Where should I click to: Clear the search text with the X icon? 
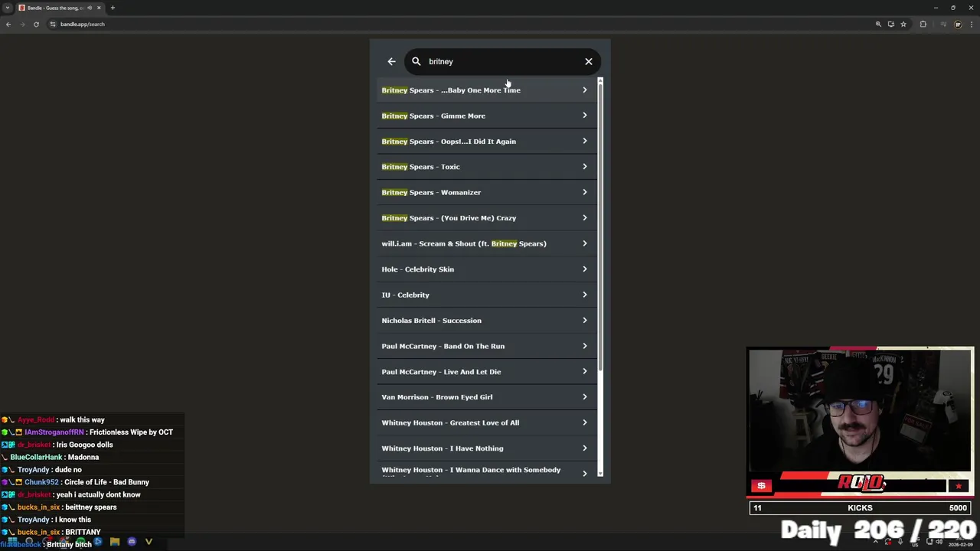(x=589, y=61)
